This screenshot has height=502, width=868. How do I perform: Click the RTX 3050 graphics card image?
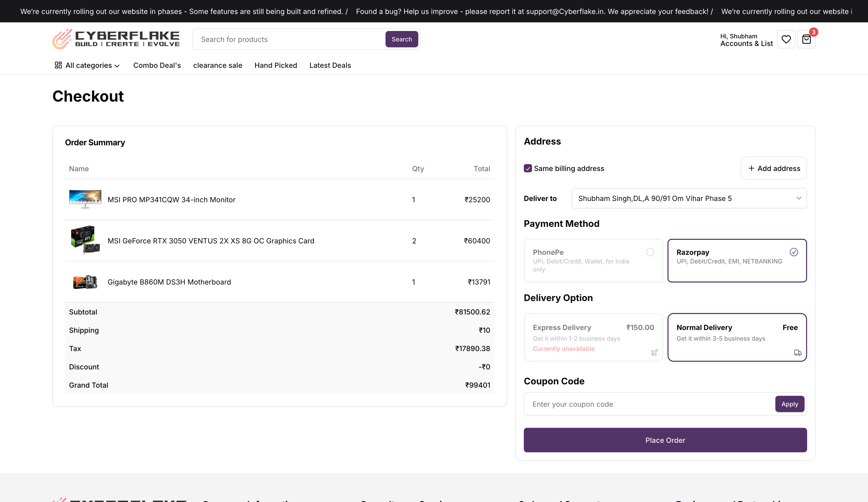85,240
